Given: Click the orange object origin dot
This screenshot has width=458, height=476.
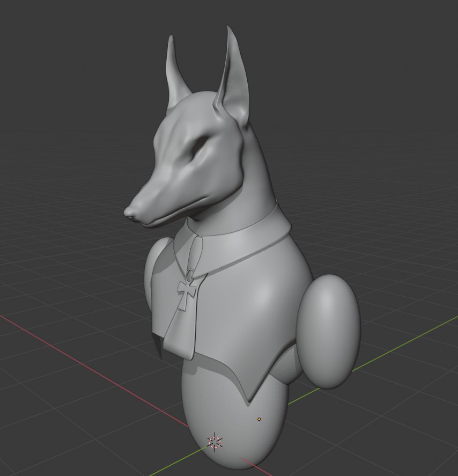Looking at the screenshot, I should 259,419.
